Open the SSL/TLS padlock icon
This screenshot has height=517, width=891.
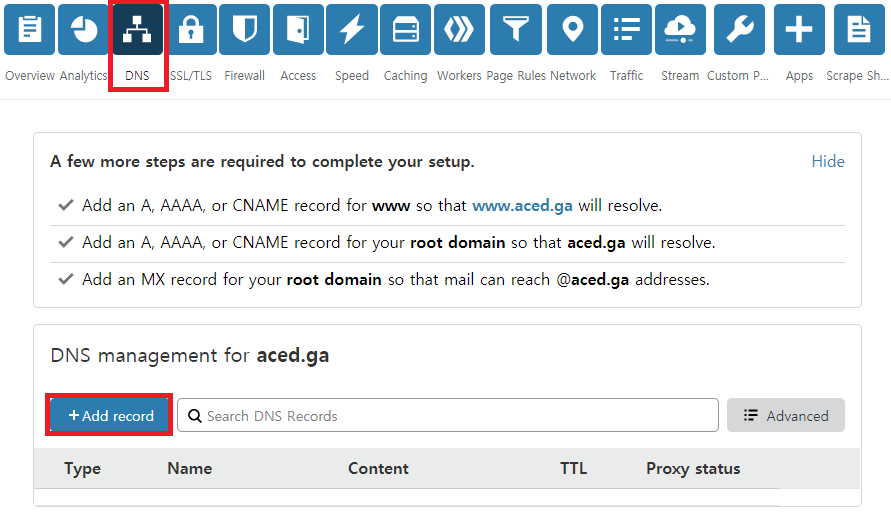click(191, 30)
